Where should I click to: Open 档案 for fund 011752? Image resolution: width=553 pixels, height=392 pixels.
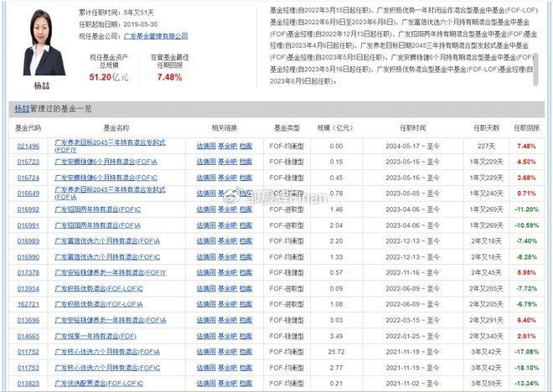click(x=245, y=352)
